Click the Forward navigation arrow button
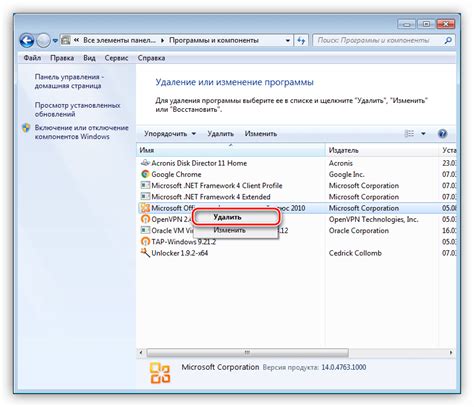474x407 pixels. coord(43,41)
